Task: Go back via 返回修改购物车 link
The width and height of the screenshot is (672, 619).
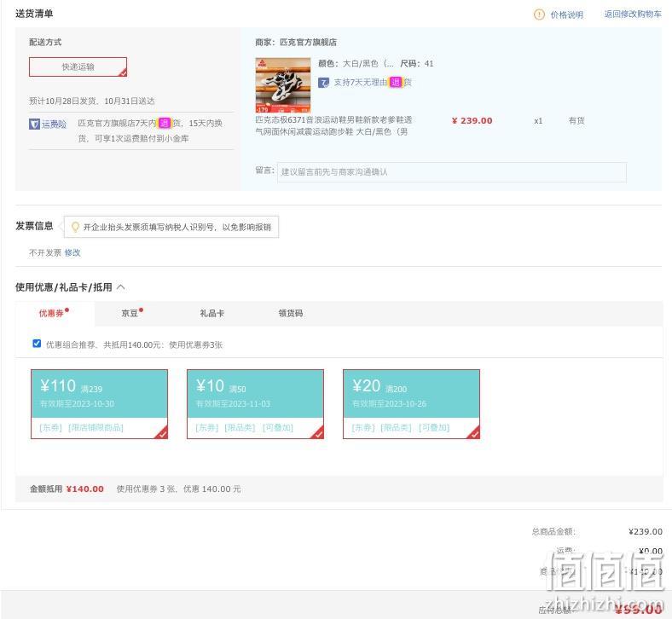Action: click(633, 14)
